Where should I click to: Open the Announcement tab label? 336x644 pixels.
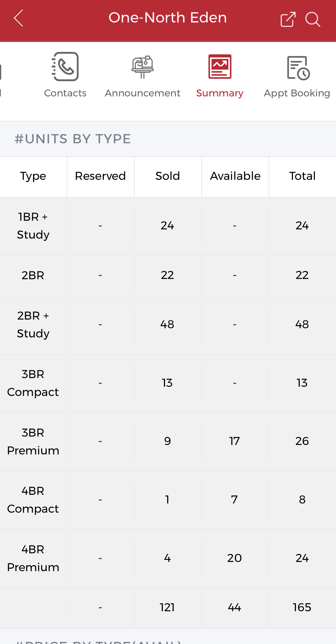point(143,93)
